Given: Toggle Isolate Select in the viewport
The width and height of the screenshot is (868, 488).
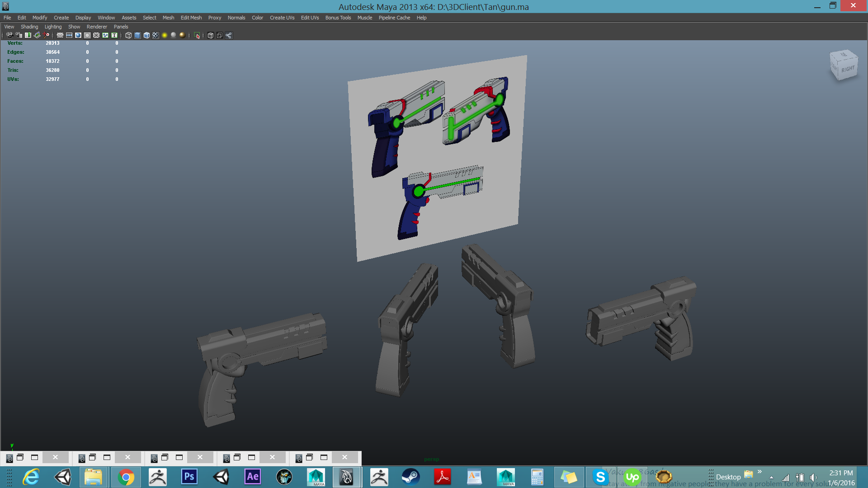Looking at the screenshot, I should [197, 35].
